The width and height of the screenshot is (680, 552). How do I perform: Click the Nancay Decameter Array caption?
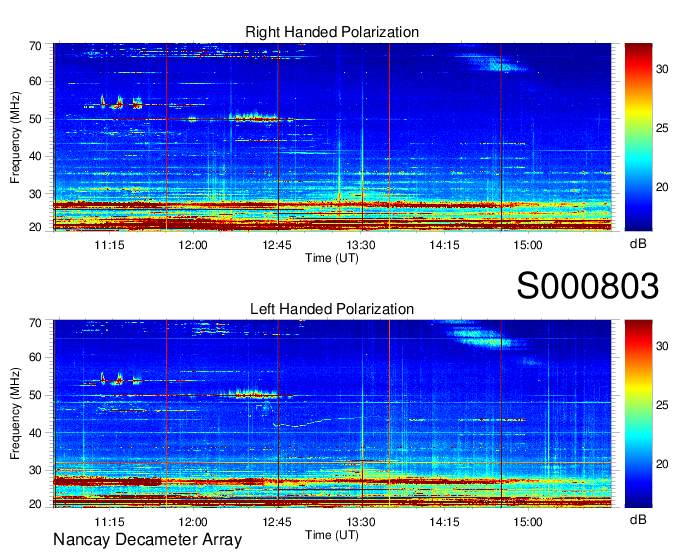[x=147, y=540]
